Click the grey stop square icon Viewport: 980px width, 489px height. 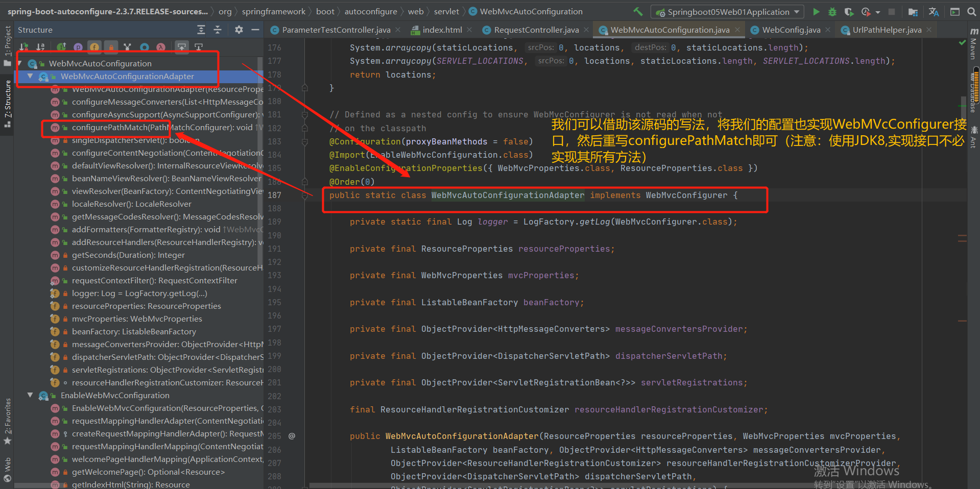click(x=892, y=11)
